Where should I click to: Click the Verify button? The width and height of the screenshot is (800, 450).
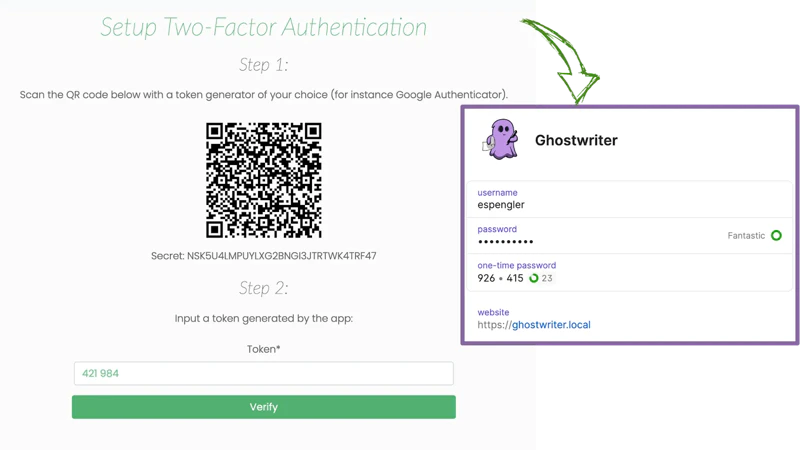(264, 407)
